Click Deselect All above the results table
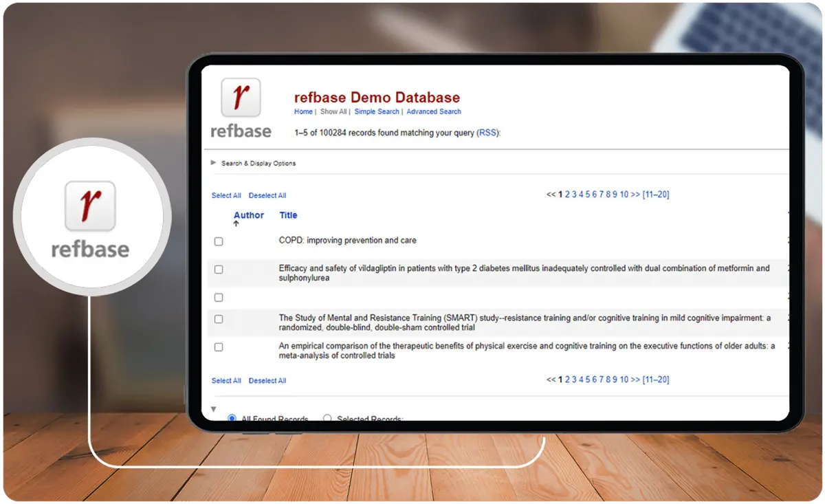 click(x=267, y=195)
